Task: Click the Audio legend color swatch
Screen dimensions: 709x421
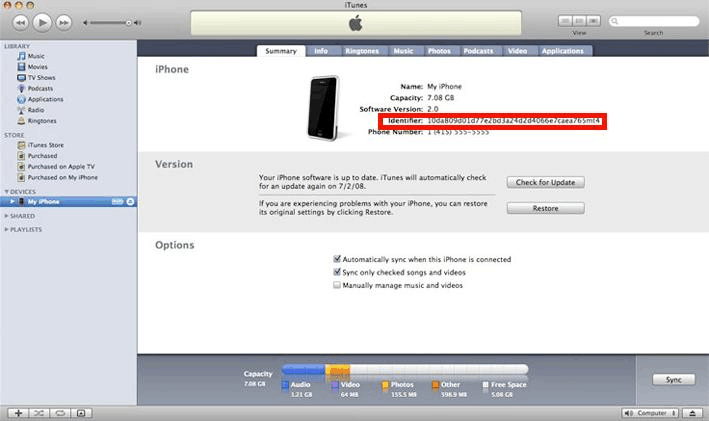Action: (x=285, y=385)
